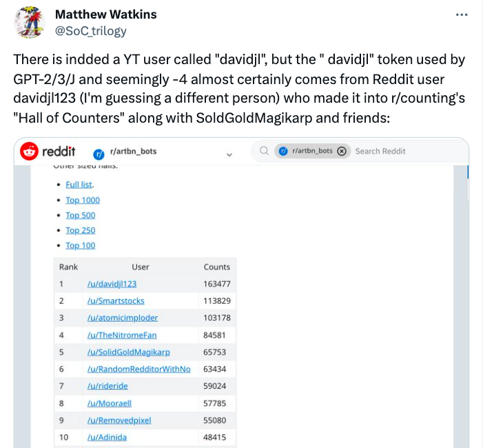Expand the subreddit dropdown chevron
The image size is (483, 448).
(x=229, y=155)
